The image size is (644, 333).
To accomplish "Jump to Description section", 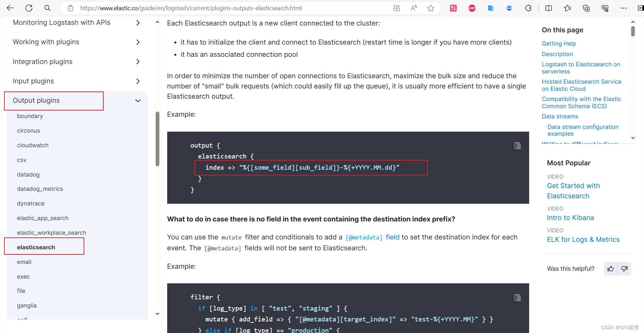I will point(557,54).
